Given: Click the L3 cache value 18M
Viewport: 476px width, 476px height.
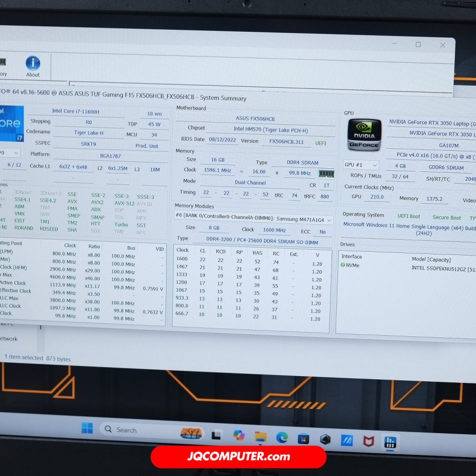Looking at the screenshot, I should 155,170.
